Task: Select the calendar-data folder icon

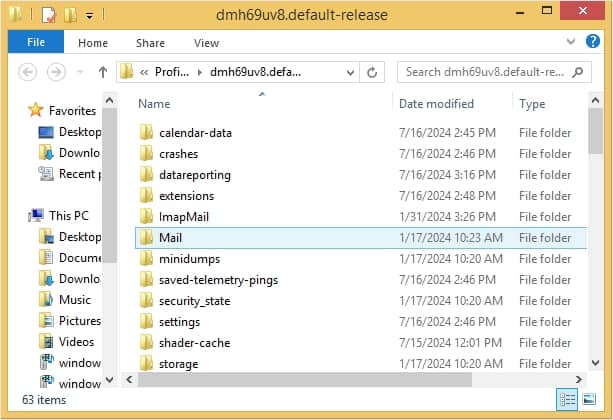Action: click(146, 133)
